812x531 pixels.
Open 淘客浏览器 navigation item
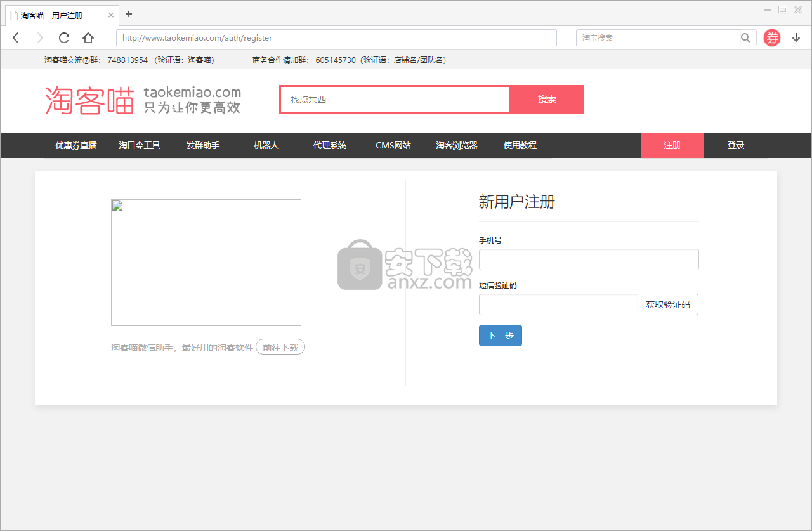[457, 145]
